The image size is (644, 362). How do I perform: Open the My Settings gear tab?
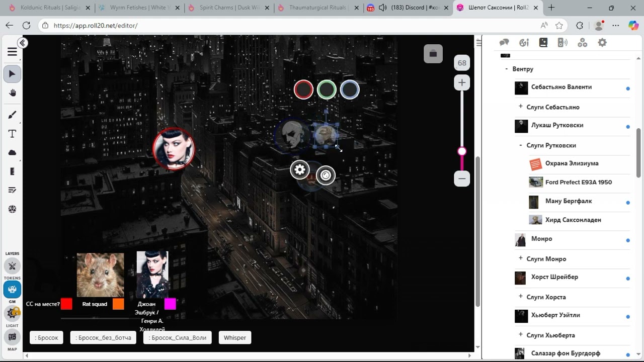point(602,43)
